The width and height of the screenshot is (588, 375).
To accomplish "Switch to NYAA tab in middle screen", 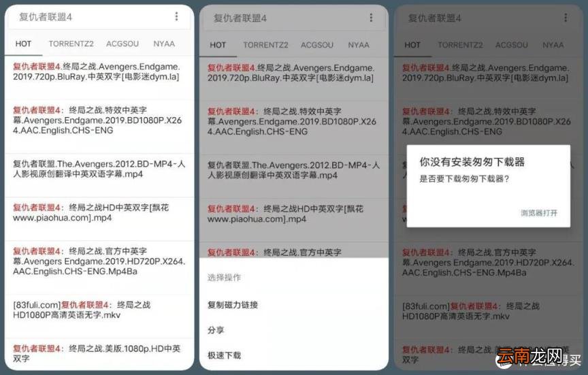I will [x=359, y=45].
